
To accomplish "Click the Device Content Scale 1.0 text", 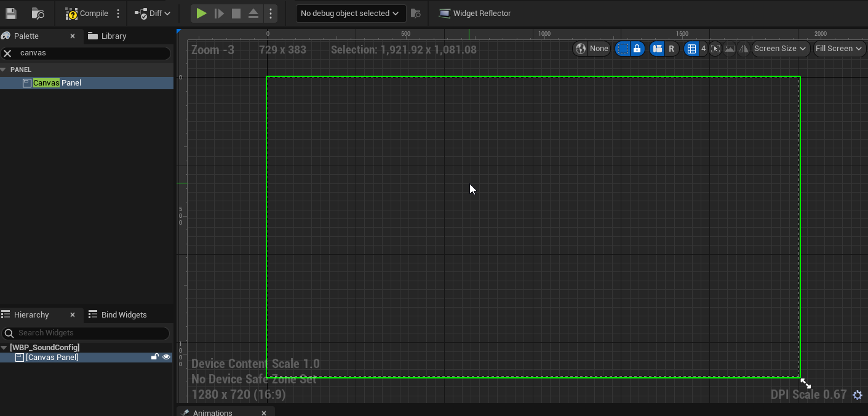I will pyautogui.click(x=255, y=364).
